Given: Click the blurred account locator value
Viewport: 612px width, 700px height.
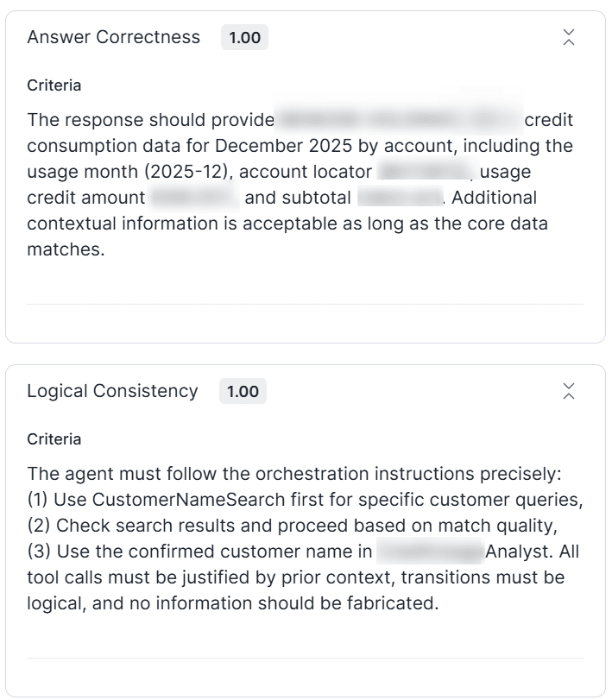Looking at the screenshot, I should tap(426, 172).
